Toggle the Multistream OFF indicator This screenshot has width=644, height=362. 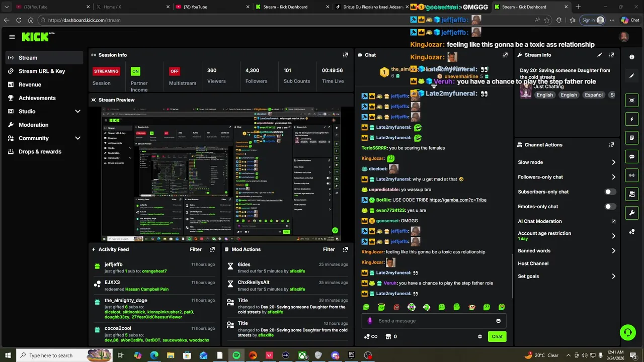click(x=175, y=71)
